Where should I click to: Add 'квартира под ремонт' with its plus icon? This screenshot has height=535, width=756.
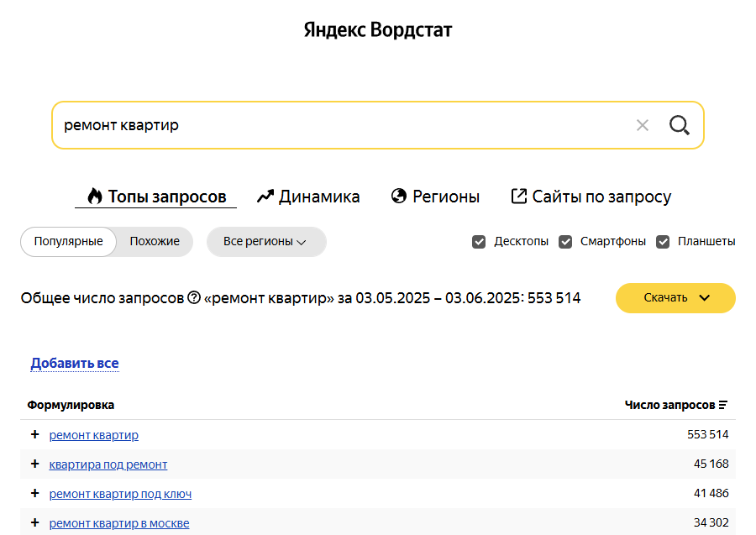click(34, 464)
